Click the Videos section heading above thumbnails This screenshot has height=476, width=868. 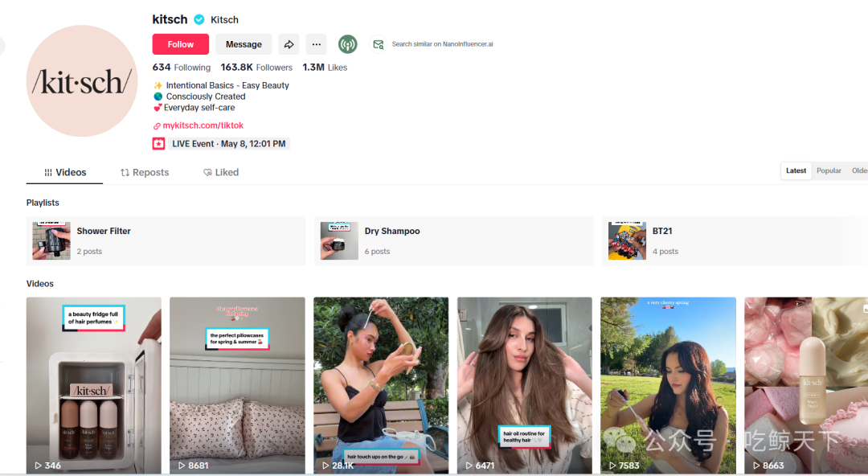(x=40, y=284)
